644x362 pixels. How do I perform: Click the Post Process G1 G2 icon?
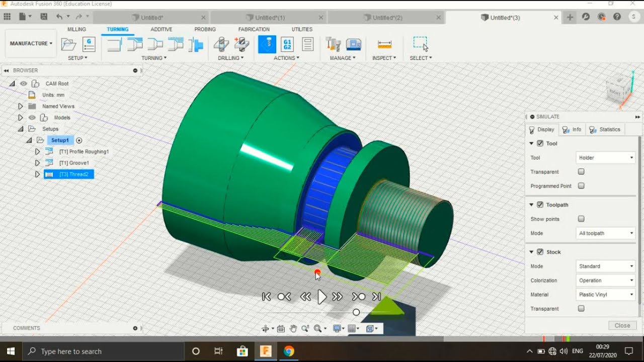click(287, 44)
